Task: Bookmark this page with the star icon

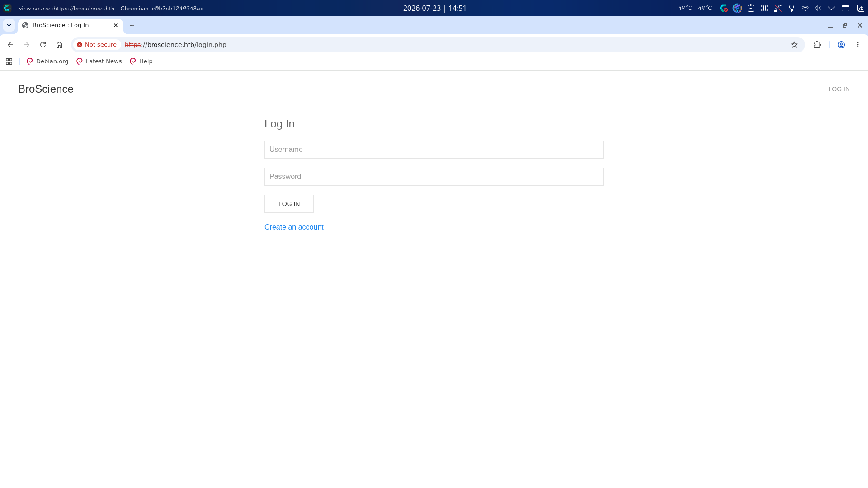Action: (x=794, y=45)
